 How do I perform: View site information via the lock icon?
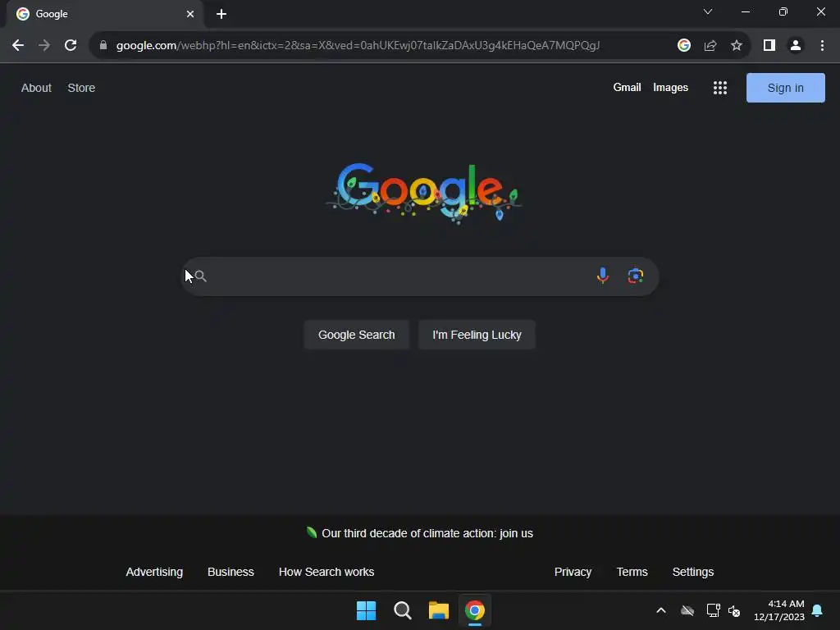(103, 46)
